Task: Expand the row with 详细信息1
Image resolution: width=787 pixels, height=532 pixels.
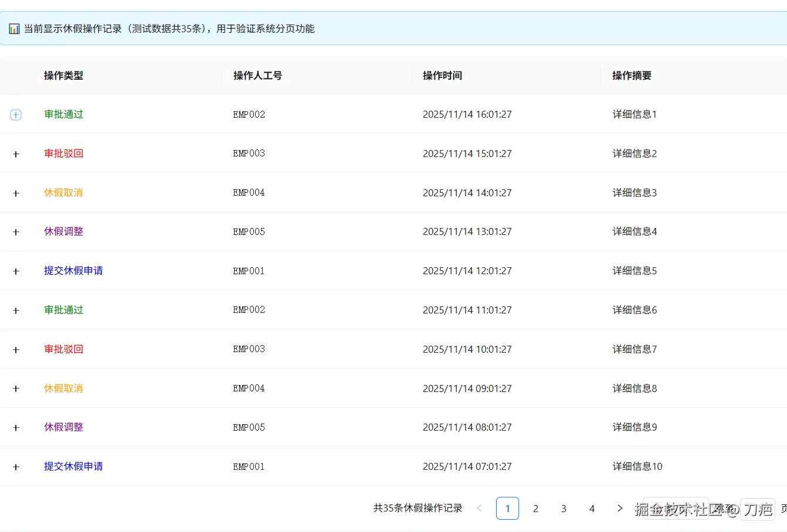Action: (x=16, y=115)
